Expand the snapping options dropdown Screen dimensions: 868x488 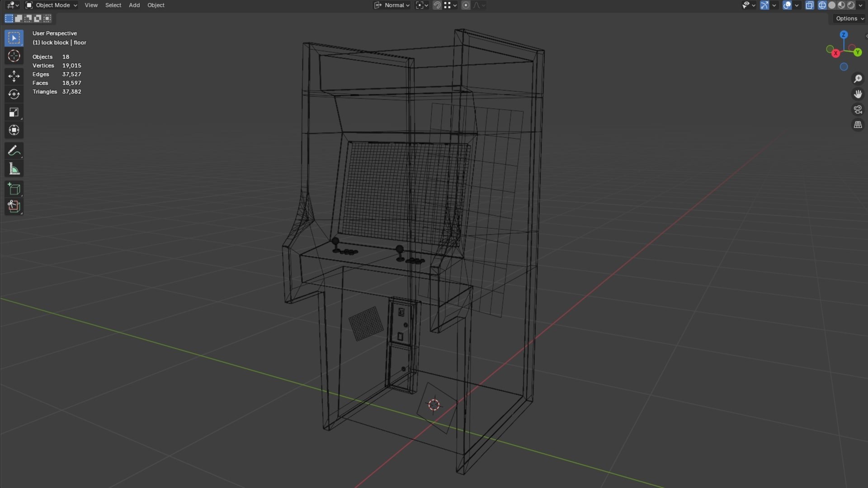(x=450, y=5)
